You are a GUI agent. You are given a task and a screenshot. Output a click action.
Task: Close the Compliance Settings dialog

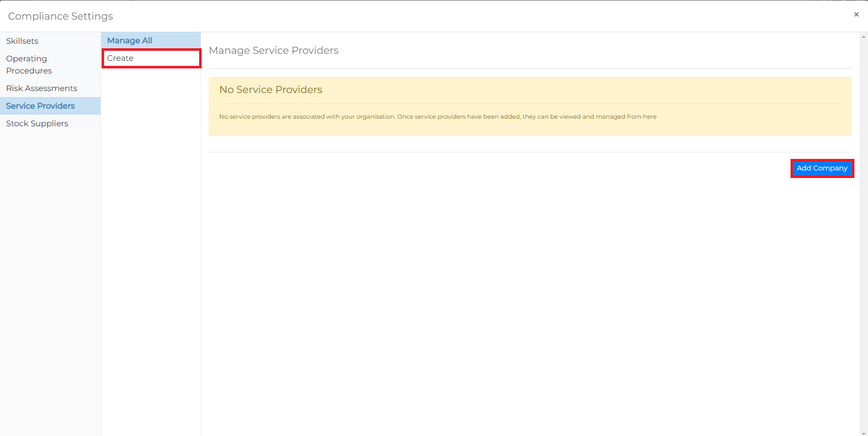[x=856, y=15]
